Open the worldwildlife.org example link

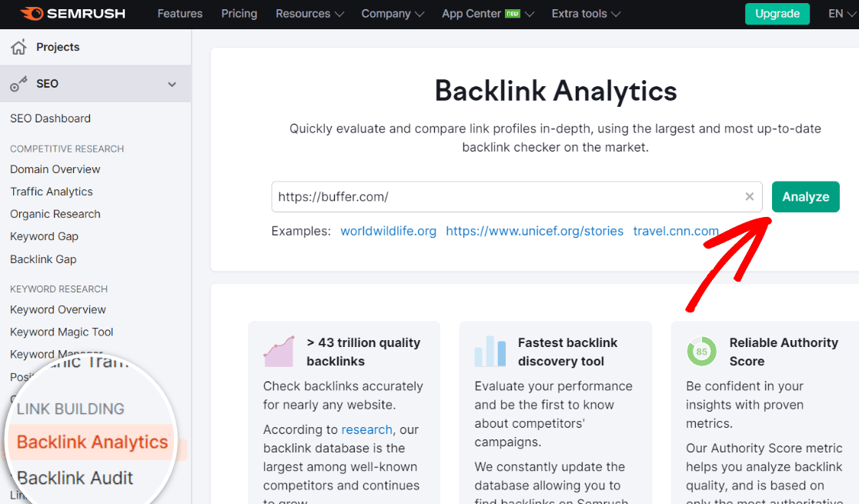[x=388, y=231]
